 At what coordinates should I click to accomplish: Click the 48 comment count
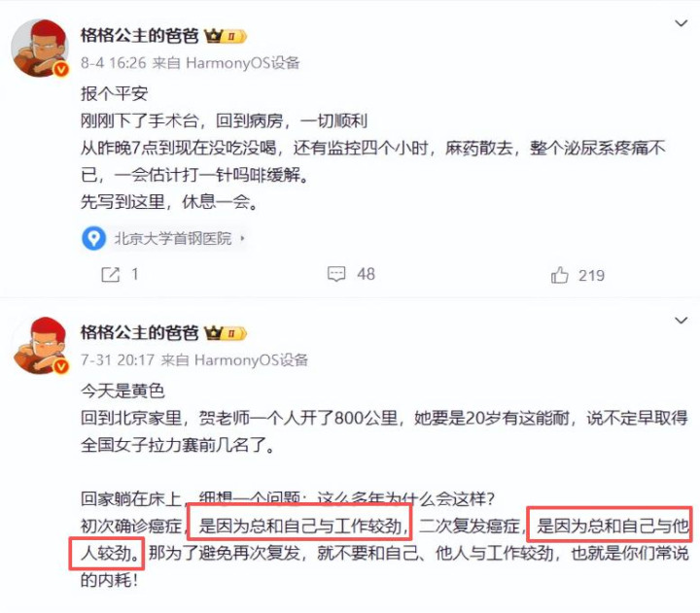(367, 274)
